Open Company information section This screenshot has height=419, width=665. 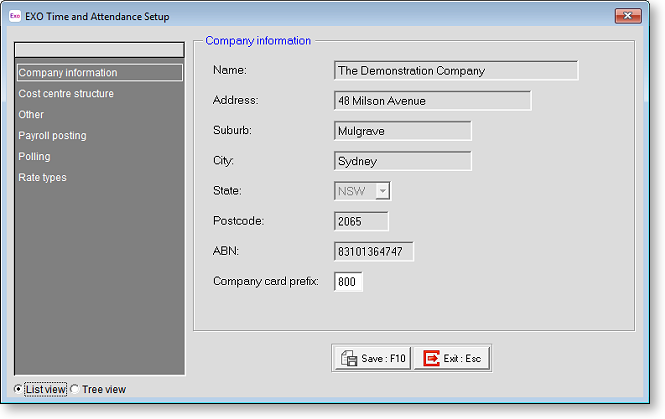click(x=68, y=73)
